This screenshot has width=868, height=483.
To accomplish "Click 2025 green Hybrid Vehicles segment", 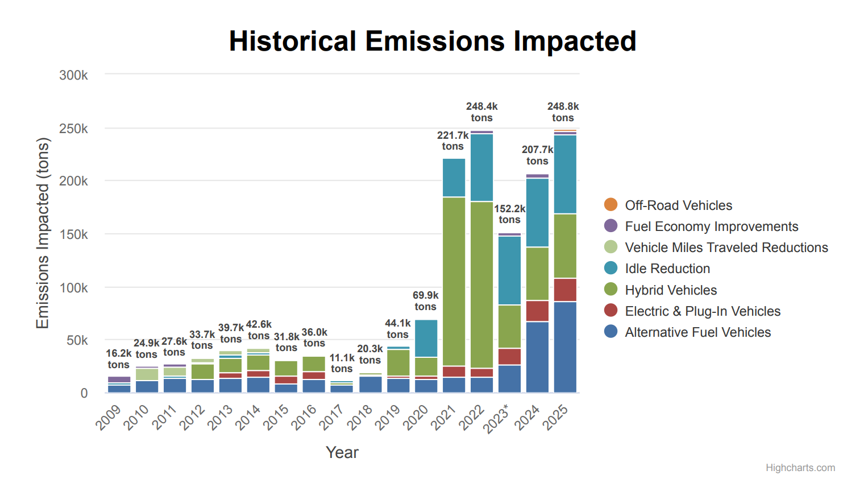I will pyautogui.click(x=565, y=246).
